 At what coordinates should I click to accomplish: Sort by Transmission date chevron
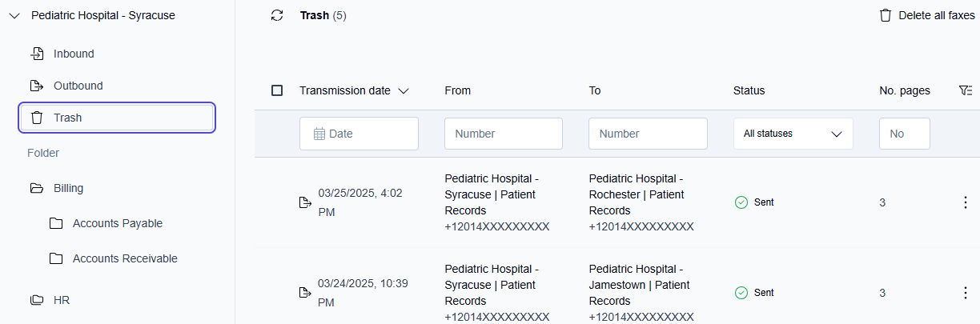click(x=404, y=91)
